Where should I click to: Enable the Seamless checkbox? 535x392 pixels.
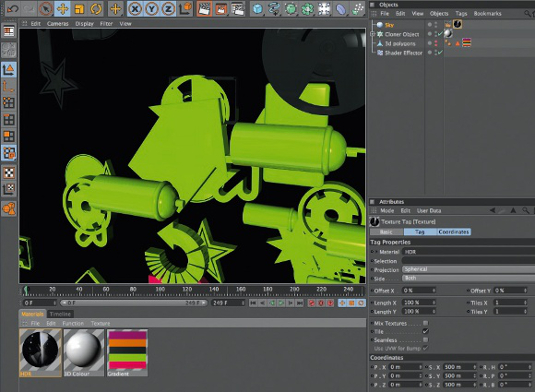point(425,340)
